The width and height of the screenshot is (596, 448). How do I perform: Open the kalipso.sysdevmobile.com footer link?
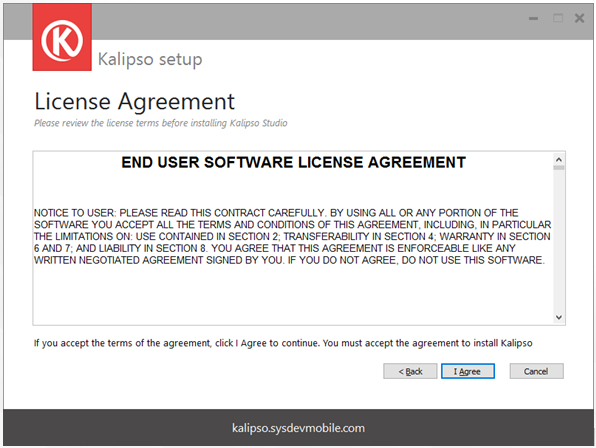point(298,428)
